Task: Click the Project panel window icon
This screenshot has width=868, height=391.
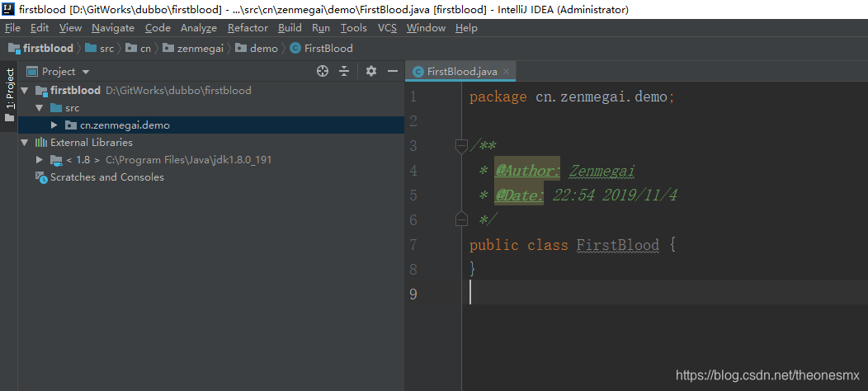Action: [x=32, y=72]
